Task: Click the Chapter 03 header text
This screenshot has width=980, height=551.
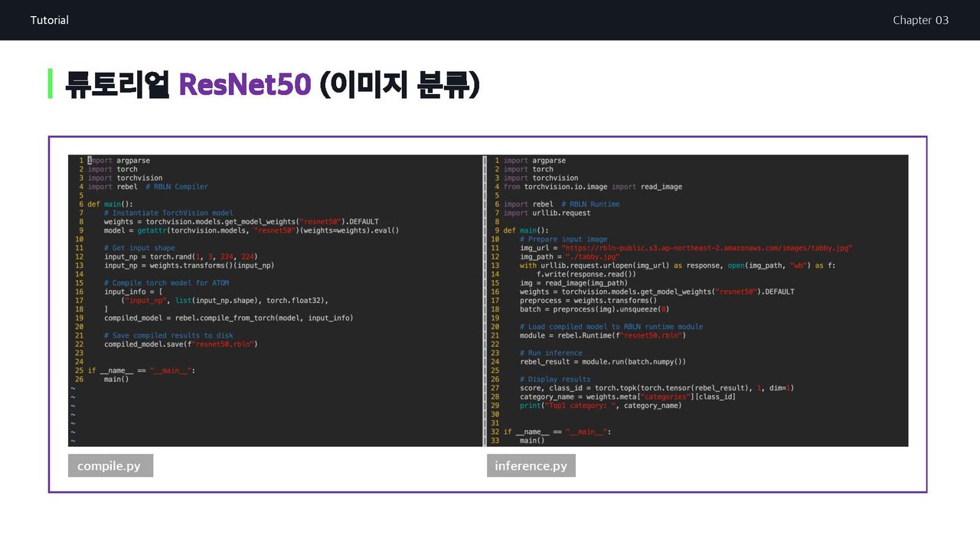Action: [x=920, y=20]
